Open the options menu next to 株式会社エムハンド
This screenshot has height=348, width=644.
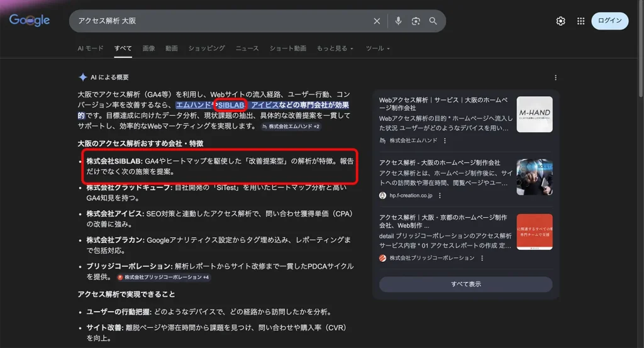click(x=445, y=140)
